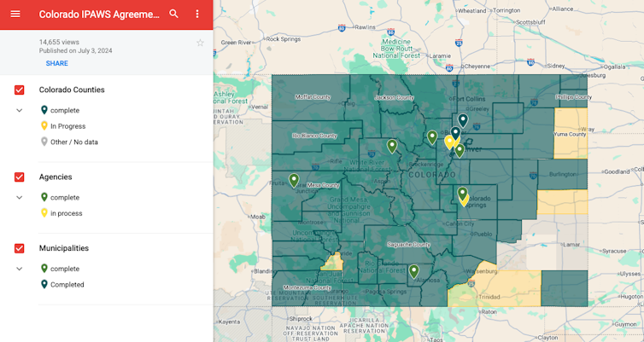Select 'Other / No data' legend item
644x342 pixels.
pyautogui.click(x=73, y=142)
